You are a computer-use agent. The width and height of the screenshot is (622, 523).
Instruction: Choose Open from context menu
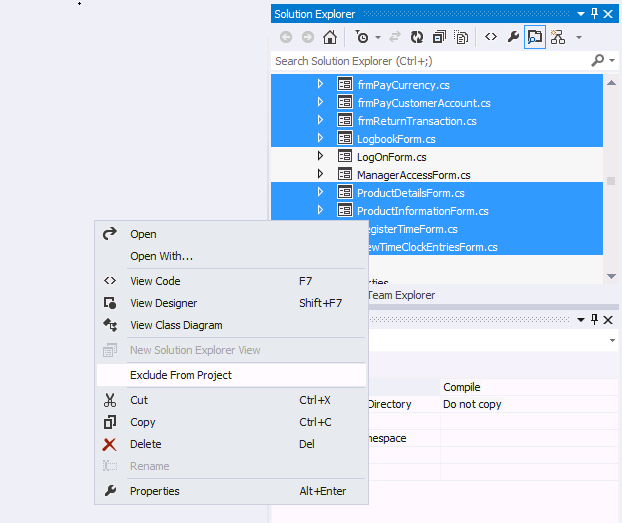pyautogui.click(x=231, y=234)
